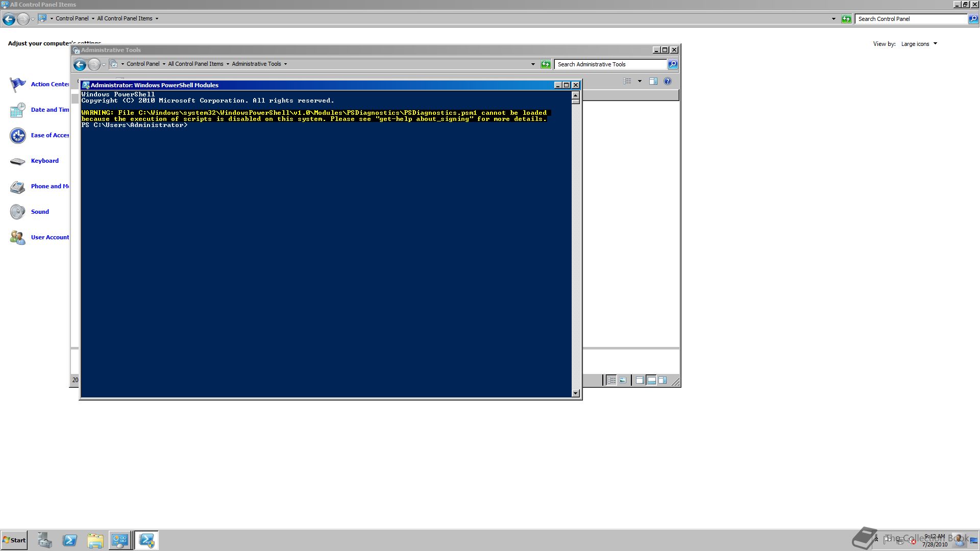Toggle the preview pane in Administrative Tools toolbar
The image size is (980, 551).
click(x=653, y=81)
